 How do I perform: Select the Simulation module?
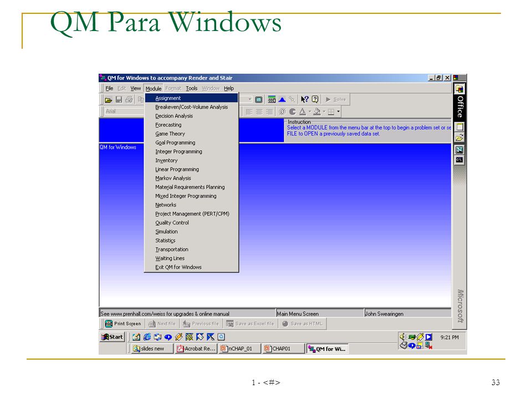click(191, 232)
